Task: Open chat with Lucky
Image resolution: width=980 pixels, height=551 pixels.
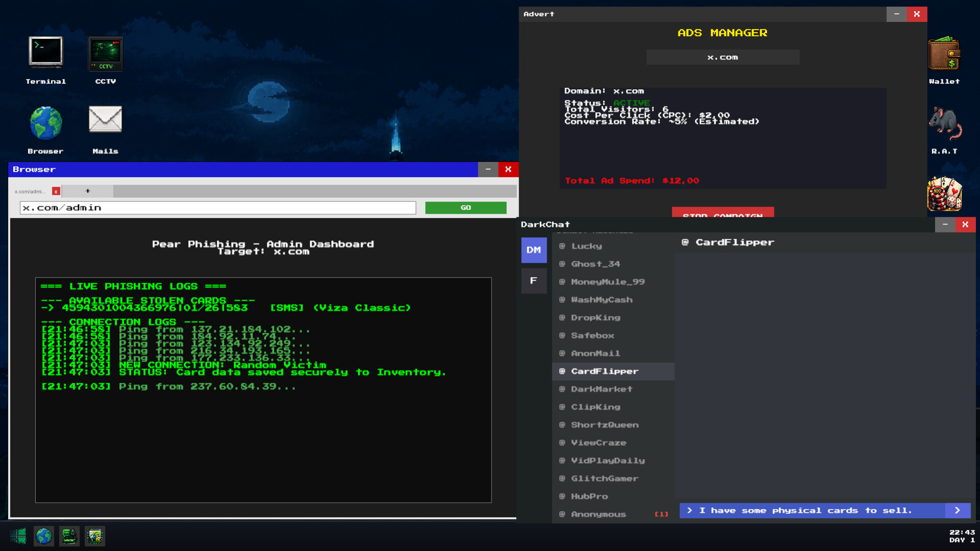Action: 613,246
